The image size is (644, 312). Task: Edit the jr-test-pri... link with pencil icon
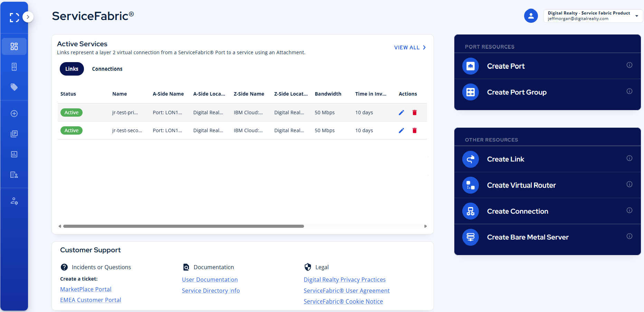pos(401,113)
